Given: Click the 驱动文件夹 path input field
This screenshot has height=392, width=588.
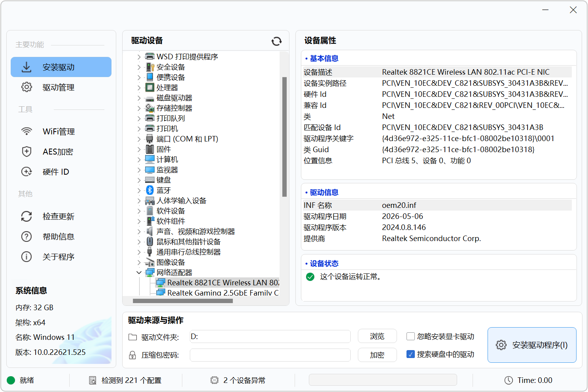Looking at the screenshot, I should [270, 336].
